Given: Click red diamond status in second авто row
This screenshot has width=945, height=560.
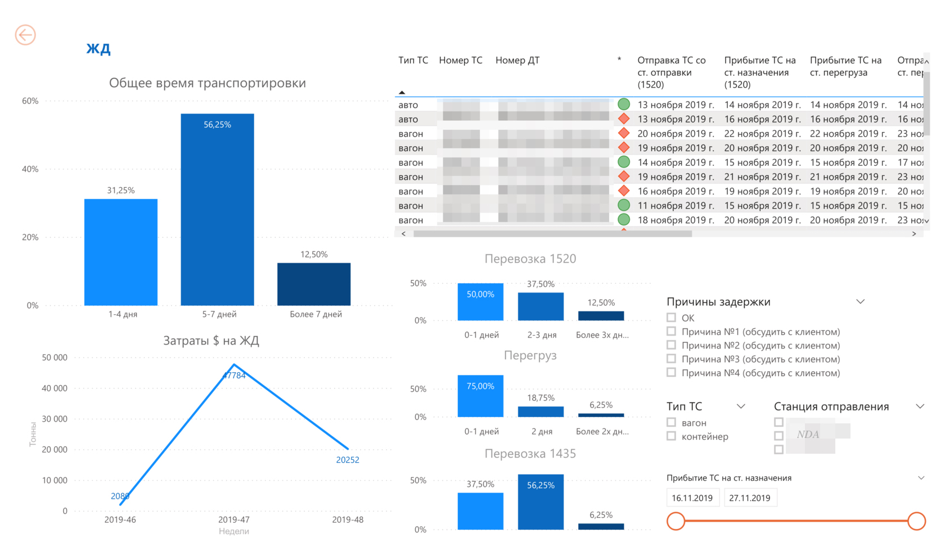Looking at the screenshot, I should [x=623, y=119].
